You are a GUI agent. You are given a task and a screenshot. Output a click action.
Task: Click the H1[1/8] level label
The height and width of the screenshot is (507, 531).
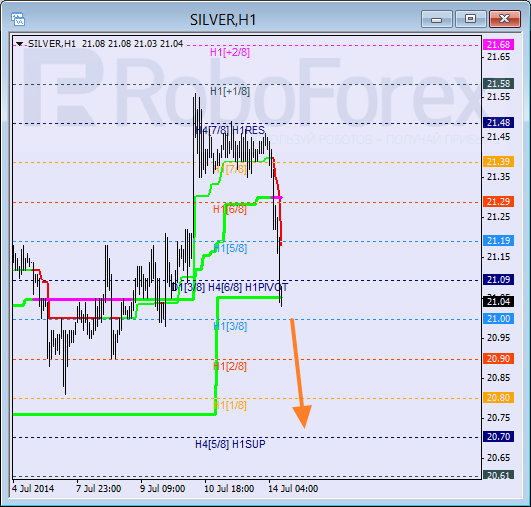pos(230,405)
